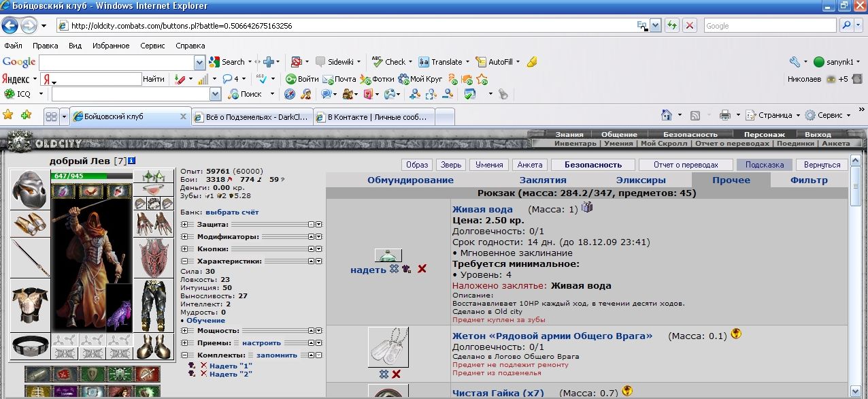Expand the Приемы section

(x=184, y=342)
